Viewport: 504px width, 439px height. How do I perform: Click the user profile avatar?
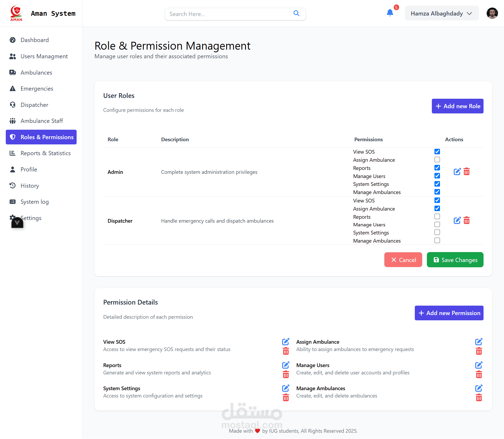pos(492,13)
